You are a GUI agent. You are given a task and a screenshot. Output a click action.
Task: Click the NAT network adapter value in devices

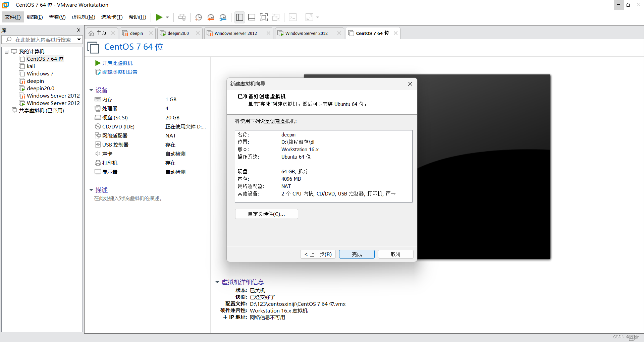click(x=171, y=135)
